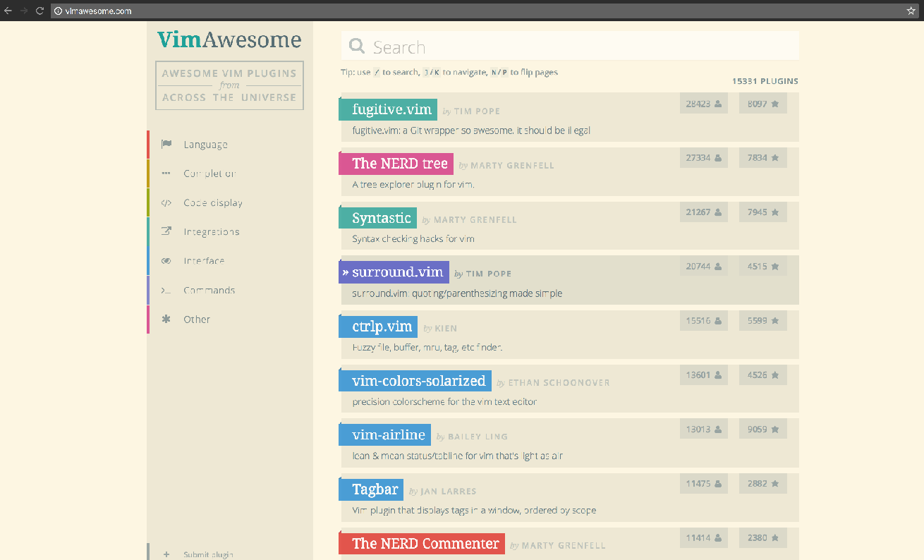Click the star icon next to 9059
The image size is (924, 560).
(x=774, y=430)
